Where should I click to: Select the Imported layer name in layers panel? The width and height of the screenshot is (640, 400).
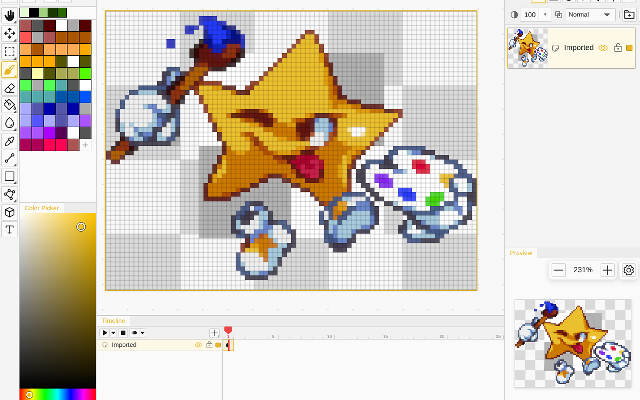pos(579,48)
